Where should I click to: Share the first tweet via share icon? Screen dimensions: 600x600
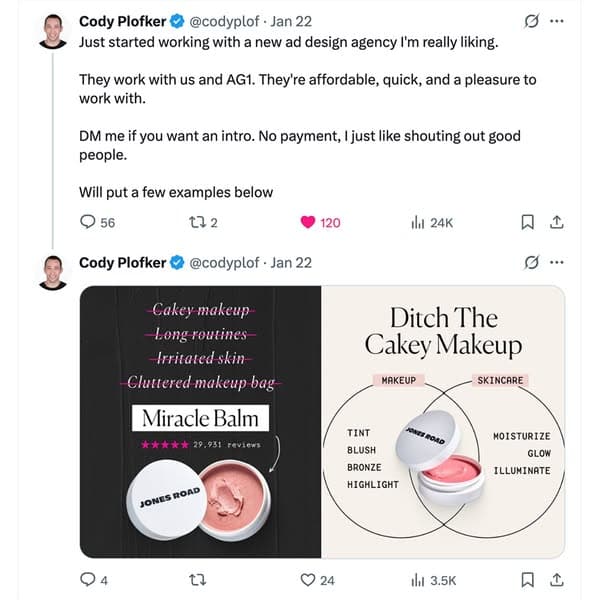pos(558,222)
